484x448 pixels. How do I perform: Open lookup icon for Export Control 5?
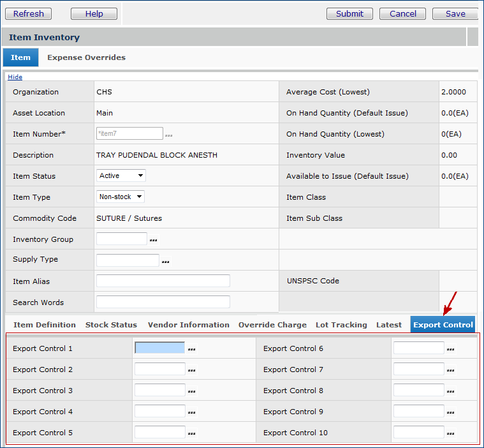(191, 433)
